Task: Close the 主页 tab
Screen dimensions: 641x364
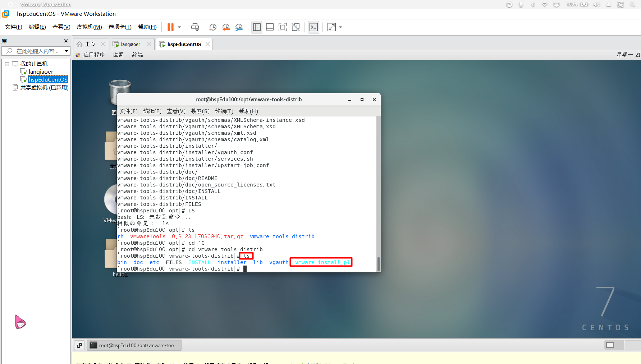Action: [x=103, y=44]
